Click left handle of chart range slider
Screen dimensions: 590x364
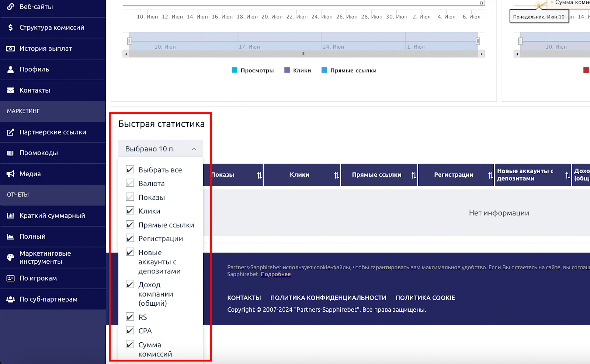(129, 41)
